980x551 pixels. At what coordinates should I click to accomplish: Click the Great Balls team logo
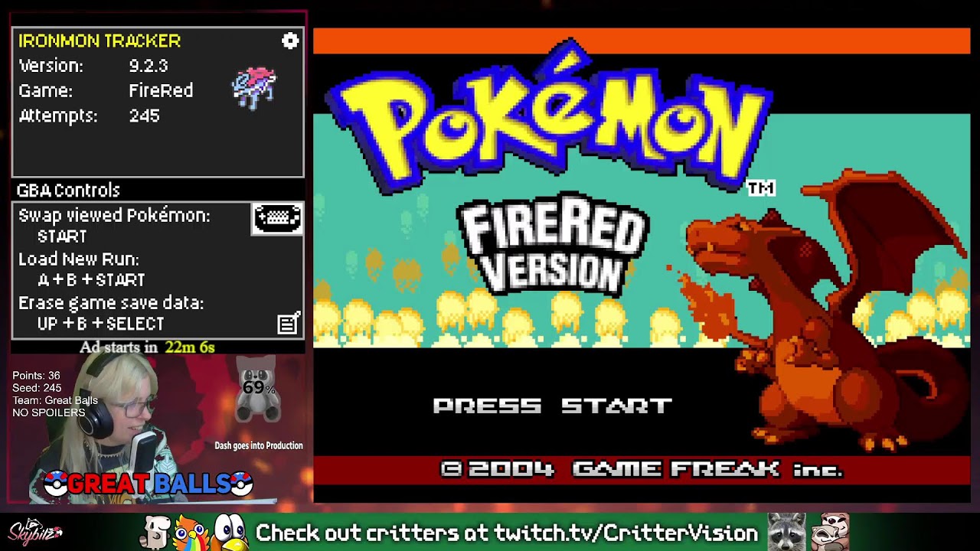pyautogui.click(x=149, y=484)
